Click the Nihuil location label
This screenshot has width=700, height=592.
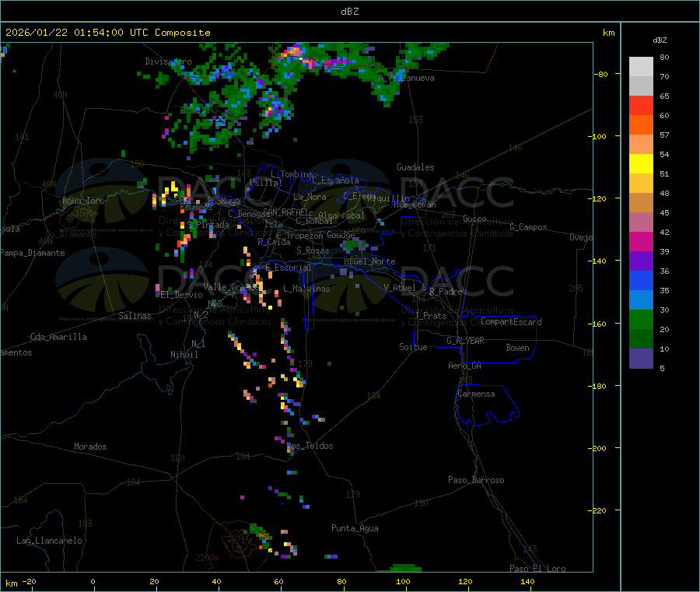click(184, 355)
